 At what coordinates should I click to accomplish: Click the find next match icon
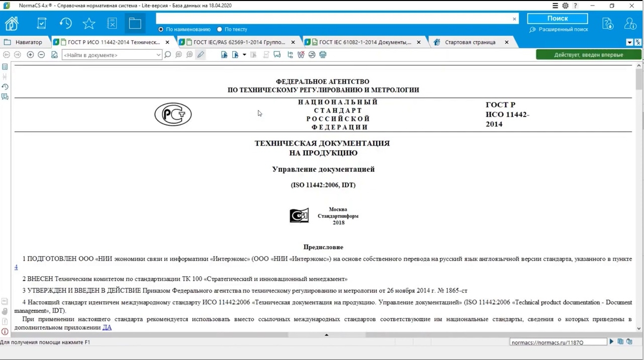tap(190, 55)
